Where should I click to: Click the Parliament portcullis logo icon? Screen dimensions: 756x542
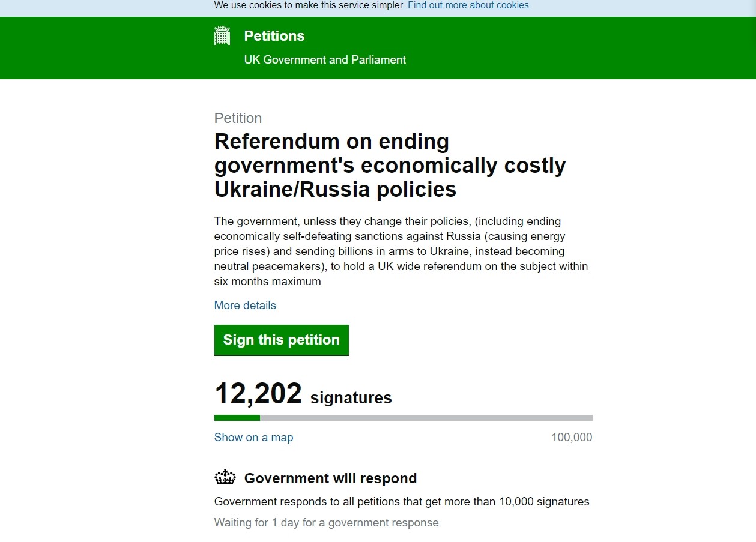pos(222,36)
